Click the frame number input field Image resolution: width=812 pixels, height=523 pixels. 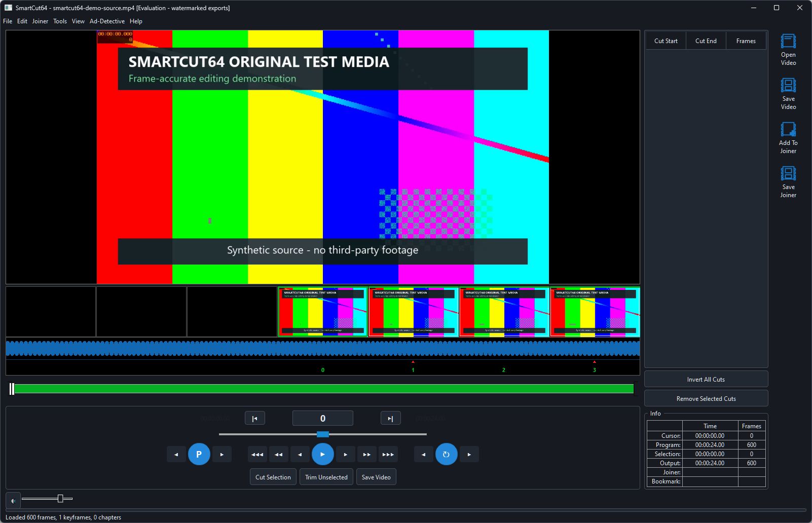point(323,419)
